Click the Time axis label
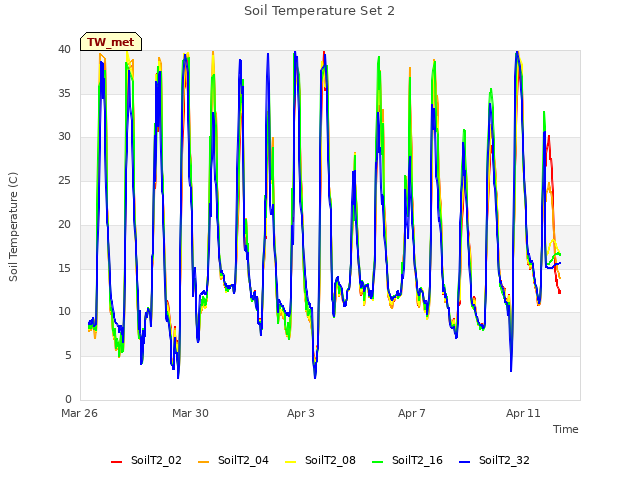The width and height of the screenshot is (640, 480). pyautogui.click(x=566, y=429)
